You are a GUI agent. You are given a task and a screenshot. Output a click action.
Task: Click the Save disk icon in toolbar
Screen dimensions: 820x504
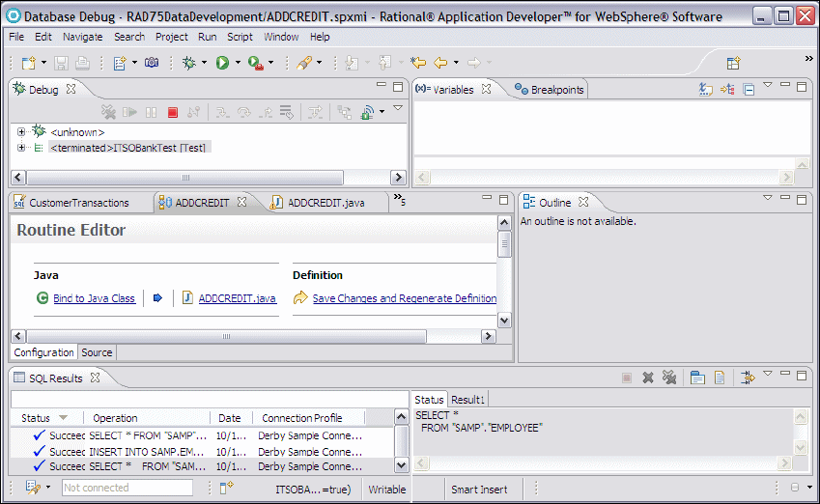tap(61, 63)
